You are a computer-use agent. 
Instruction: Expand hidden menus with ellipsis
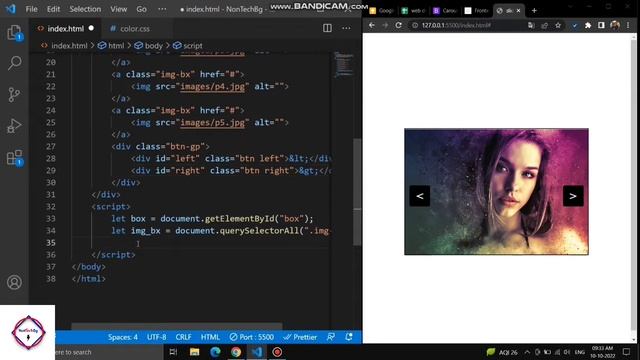click(162, 9)
